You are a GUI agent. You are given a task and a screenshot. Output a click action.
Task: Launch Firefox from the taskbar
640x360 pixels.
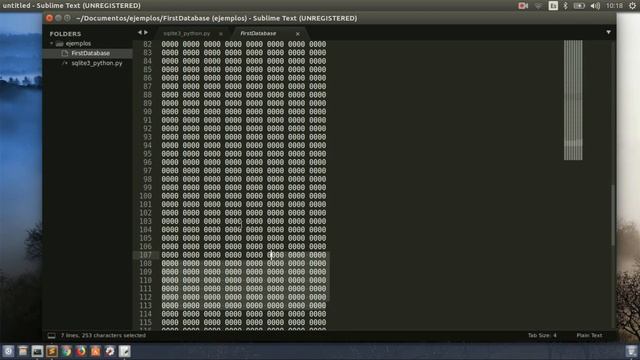coord(81,351)
